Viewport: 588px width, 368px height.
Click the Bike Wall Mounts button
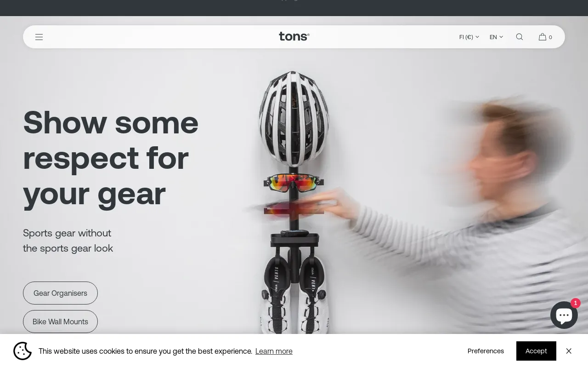pos(60,322)
